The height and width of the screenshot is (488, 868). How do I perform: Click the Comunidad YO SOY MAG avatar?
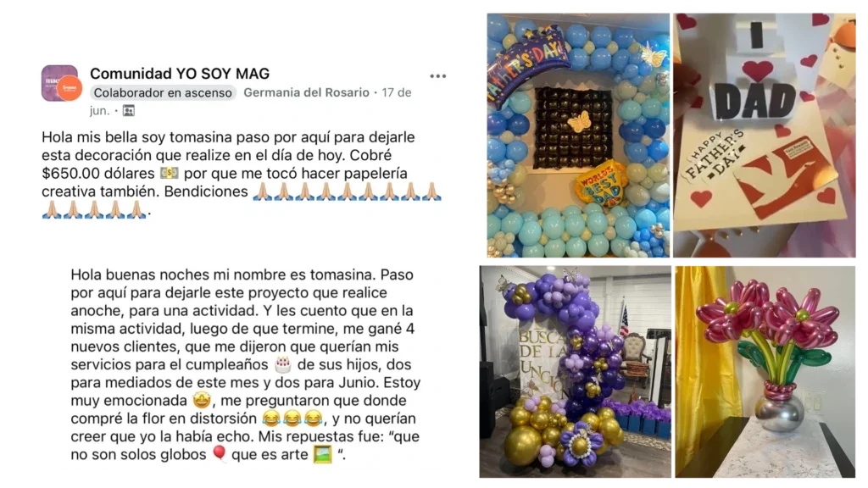click(x=61, y=84)
